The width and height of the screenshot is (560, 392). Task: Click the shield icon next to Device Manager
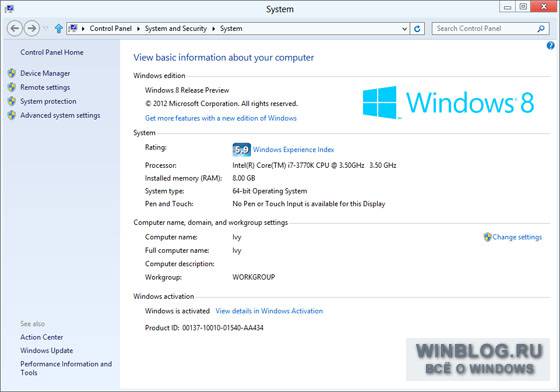tap(12, 73)
